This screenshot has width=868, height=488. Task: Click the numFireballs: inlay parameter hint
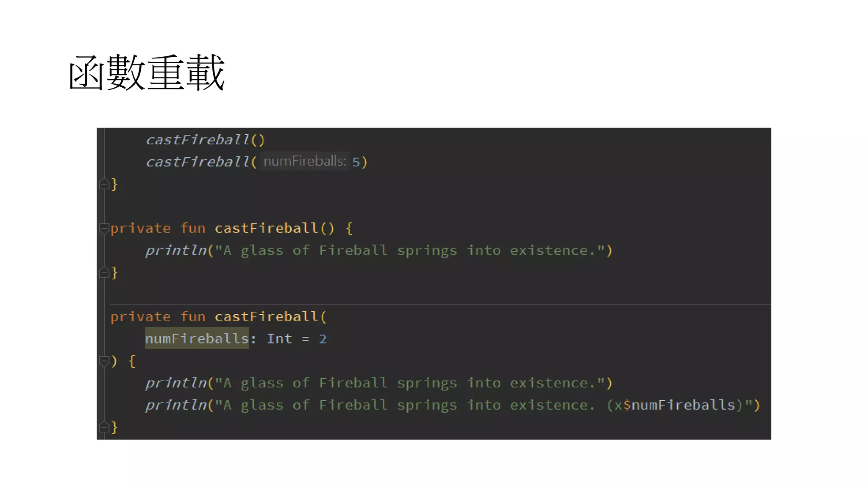[x=305, y=161]
